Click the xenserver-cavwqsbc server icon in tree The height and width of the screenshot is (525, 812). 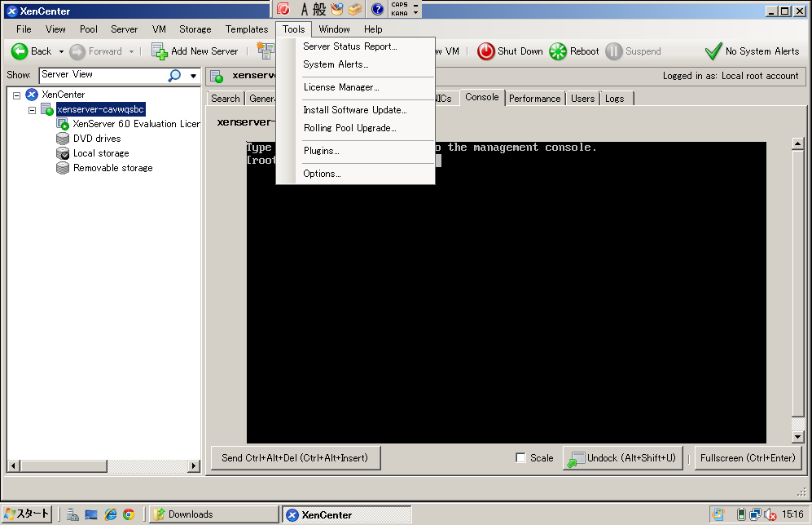47,109
